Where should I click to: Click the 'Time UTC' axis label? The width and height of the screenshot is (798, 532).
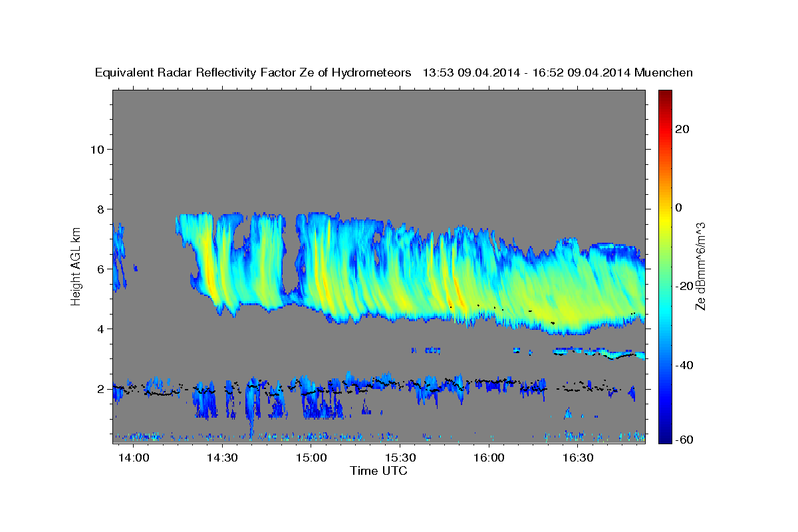[378, 471]
